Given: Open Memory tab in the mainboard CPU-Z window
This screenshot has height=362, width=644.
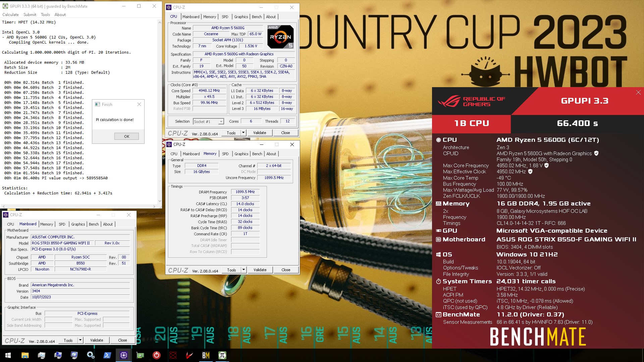Looking at the screenshot, I should pos(47,224).
